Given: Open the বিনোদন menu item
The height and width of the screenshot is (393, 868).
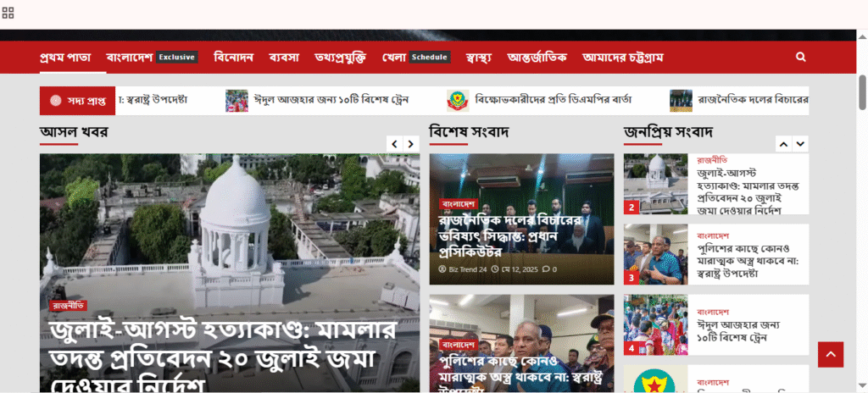Looking at the screenshot, I should 233,57.
